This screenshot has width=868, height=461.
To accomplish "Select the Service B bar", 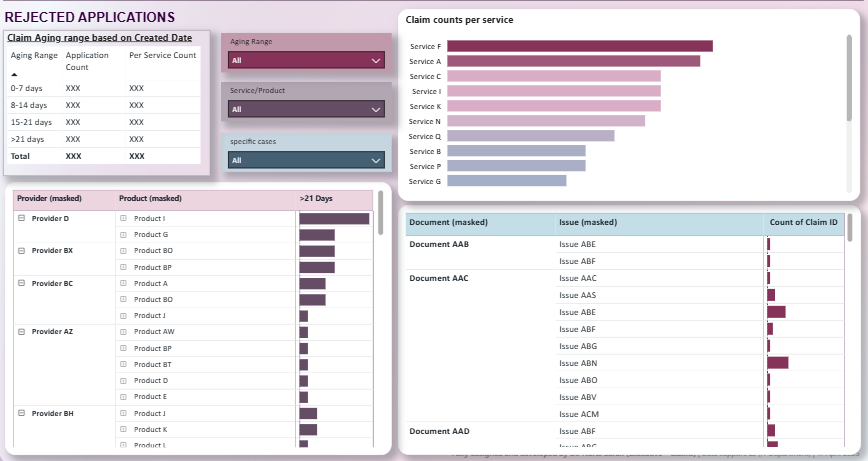I will tap(516, 151).
